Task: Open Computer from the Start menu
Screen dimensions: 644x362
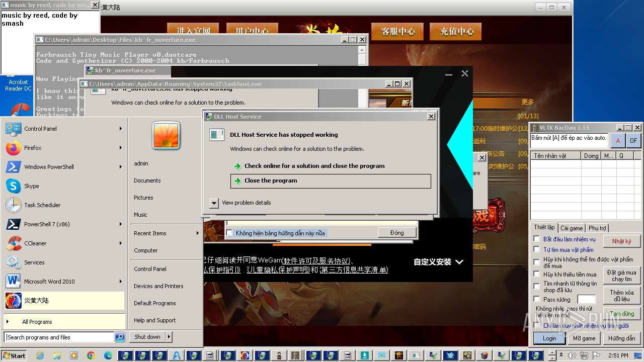Action: [x=146, y=250]
